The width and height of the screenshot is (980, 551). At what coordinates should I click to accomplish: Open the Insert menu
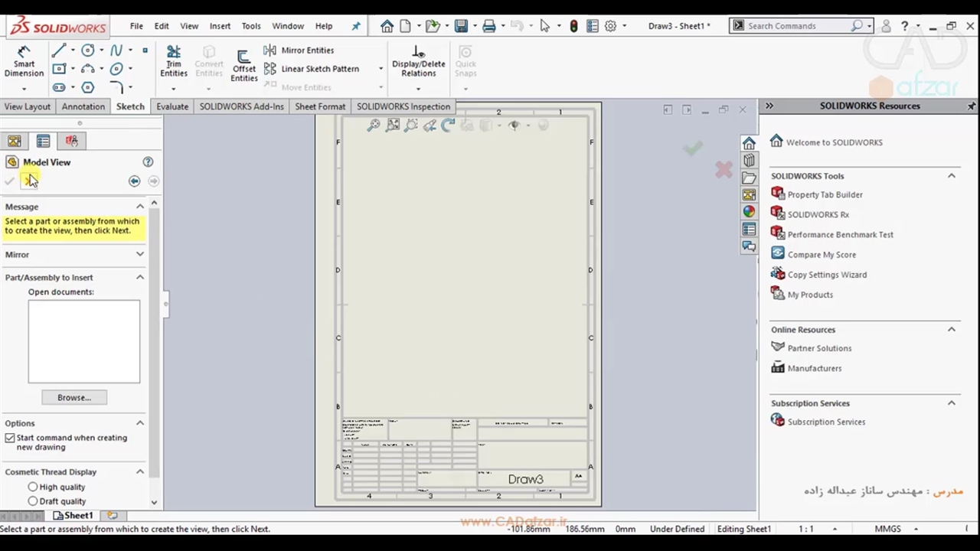pyautogui.click(x=220, y=26)
